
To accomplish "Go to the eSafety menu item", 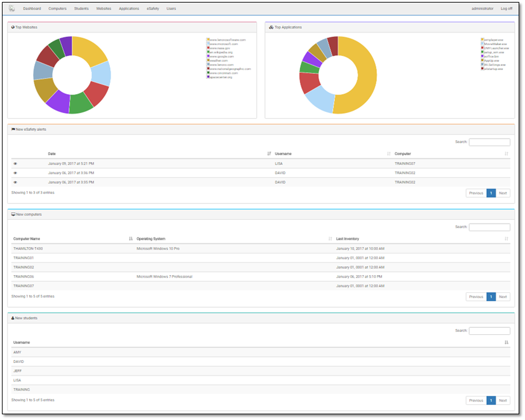I will point(153,9).
